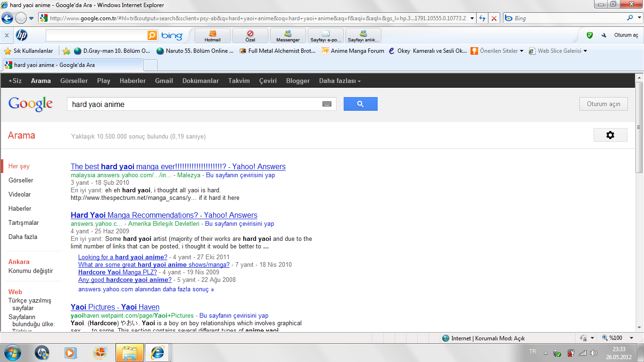Click the Bing logo in the toolbar
Image resolution: width=644 pixels, height=362 pixels.
click(172, 36)
